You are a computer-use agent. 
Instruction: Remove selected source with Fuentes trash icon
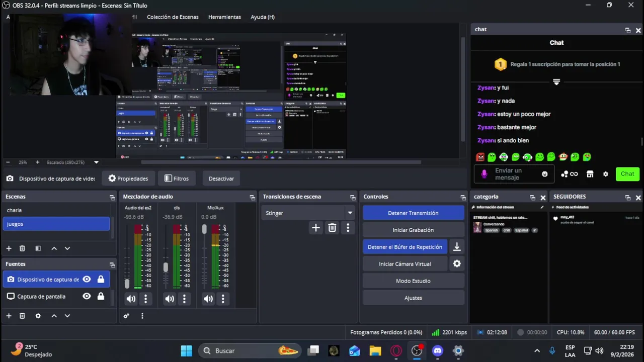(x=22, y=316)
